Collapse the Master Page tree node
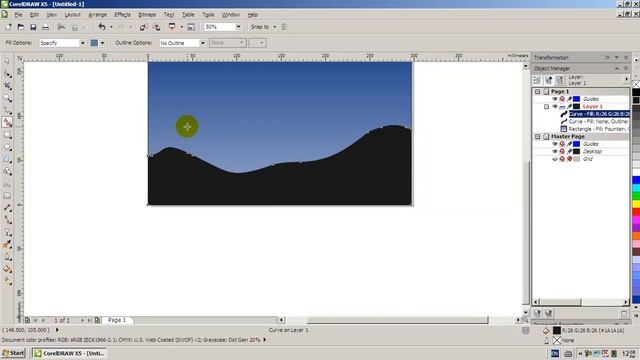 538,136
